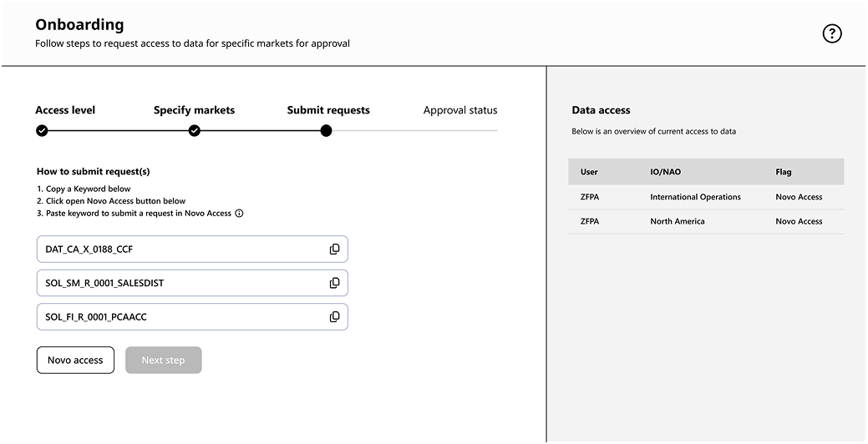Click the User column header
The height and width of the screenshot is (444, 868).
(589, 172)
